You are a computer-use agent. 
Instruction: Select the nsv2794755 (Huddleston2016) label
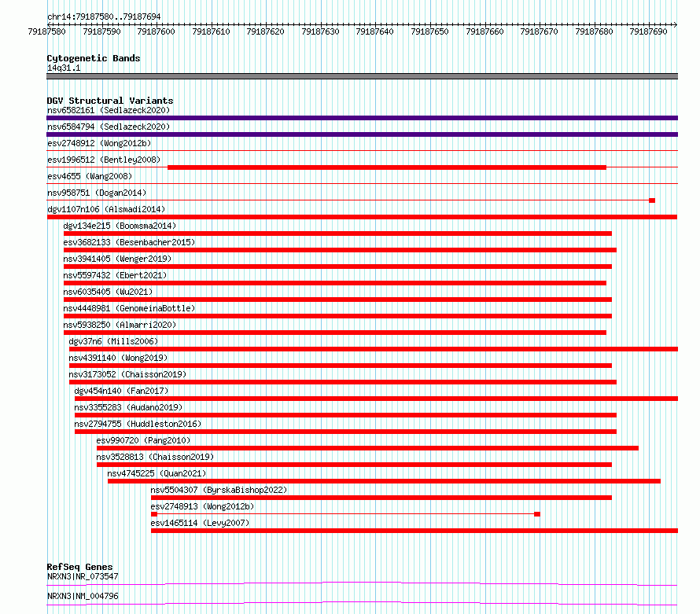138,424
